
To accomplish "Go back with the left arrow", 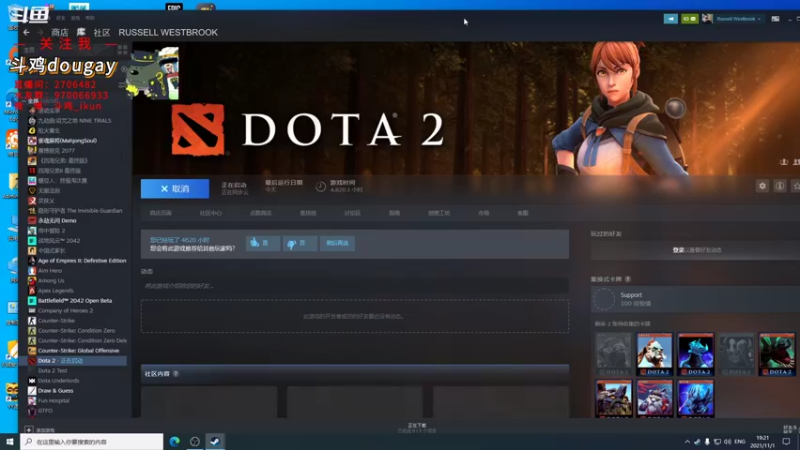I will click(27, 32).
